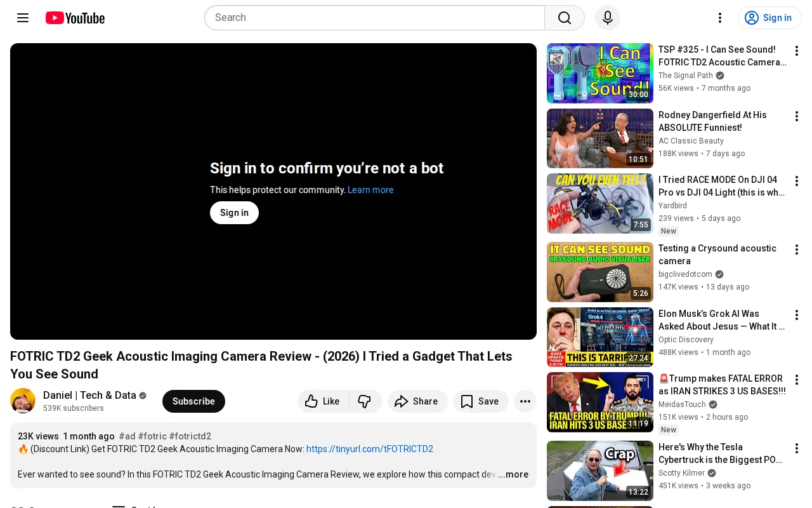Share this video

pos(417,401)
